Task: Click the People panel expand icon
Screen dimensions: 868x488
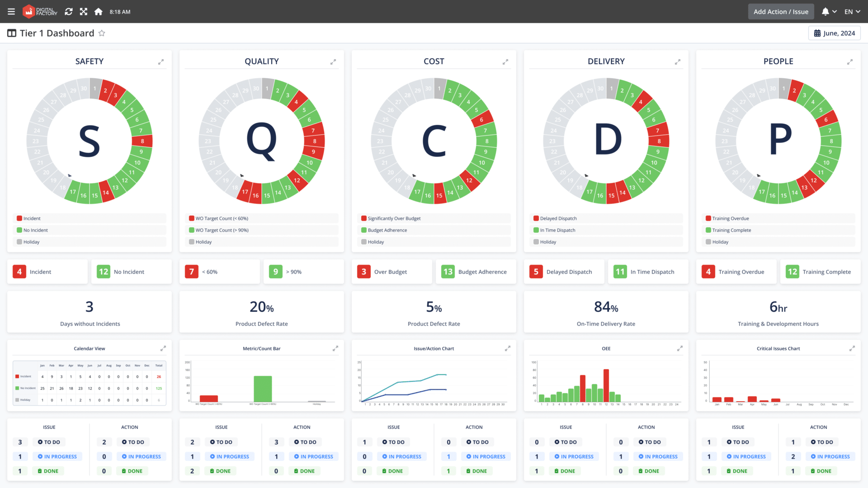Action: point(849,62)
